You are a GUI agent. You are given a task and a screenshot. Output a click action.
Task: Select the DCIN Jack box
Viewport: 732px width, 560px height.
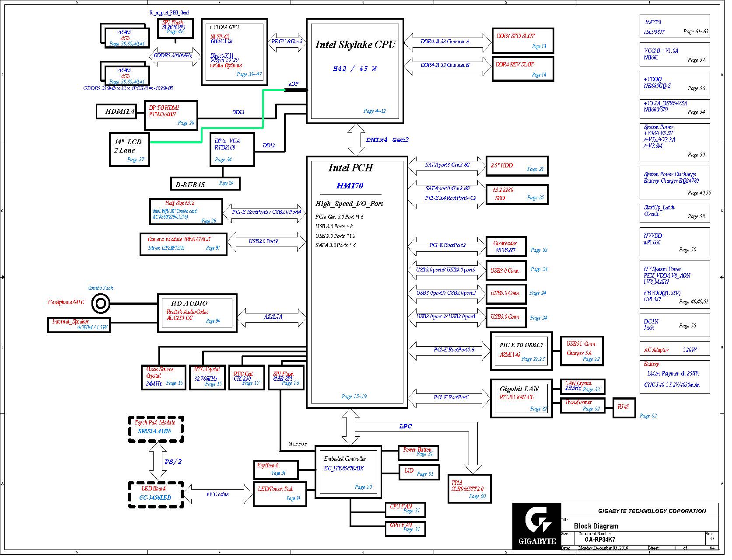click(x=674, y=325)
